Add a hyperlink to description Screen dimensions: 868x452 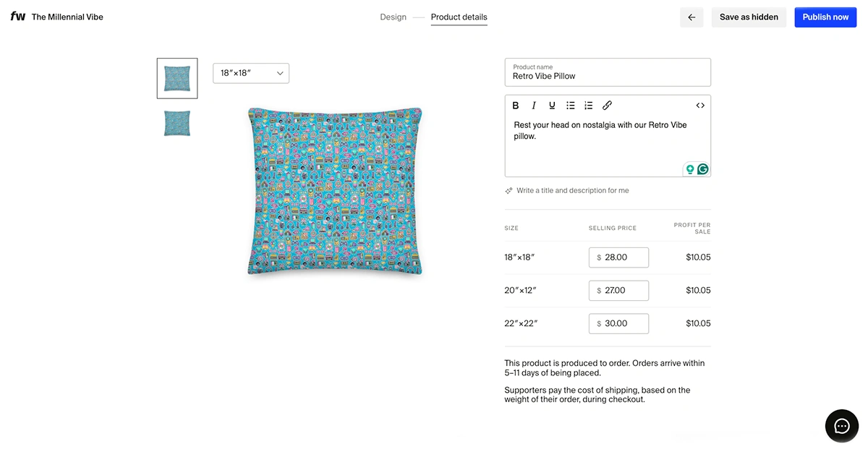point(608,106)
